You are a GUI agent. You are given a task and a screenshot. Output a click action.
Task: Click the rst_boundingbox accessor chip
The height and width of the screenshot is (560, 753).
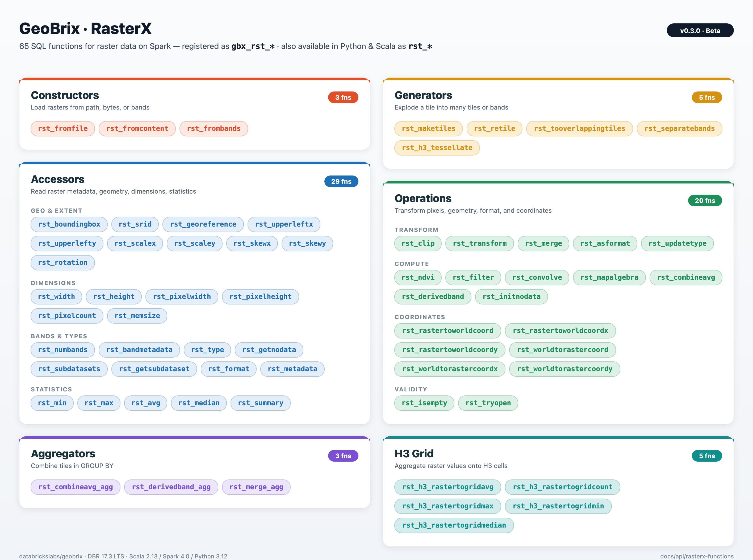[69, 224]
